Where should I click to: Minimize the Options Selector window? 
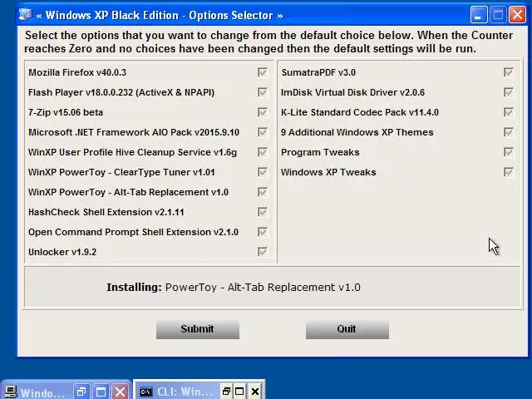click(x=479, y=15)
